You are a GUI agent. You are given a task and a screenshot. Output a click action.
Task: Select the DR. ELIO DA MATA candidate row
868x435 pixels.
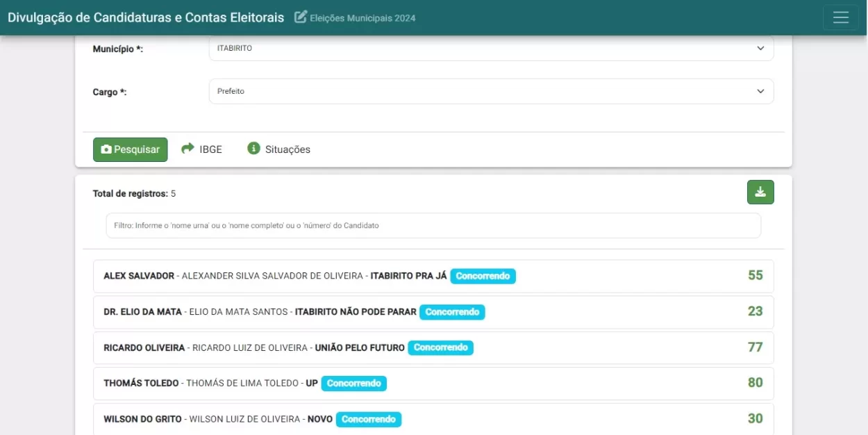click(x=433, y=311)
